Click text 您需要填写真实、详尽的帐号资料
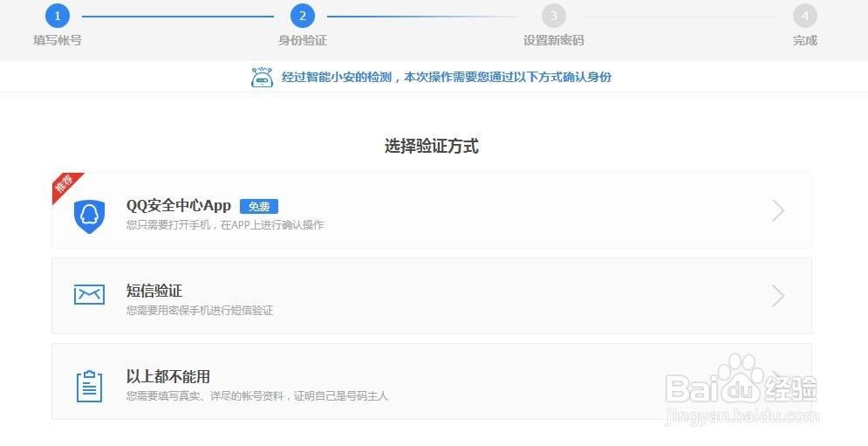 tap(205, 396)
